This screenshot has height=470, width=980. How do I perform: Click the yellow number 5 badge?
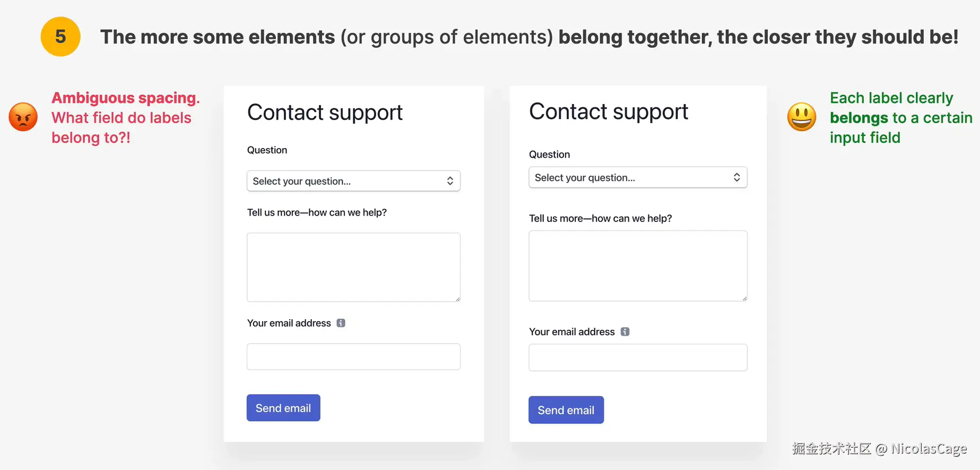60,37
